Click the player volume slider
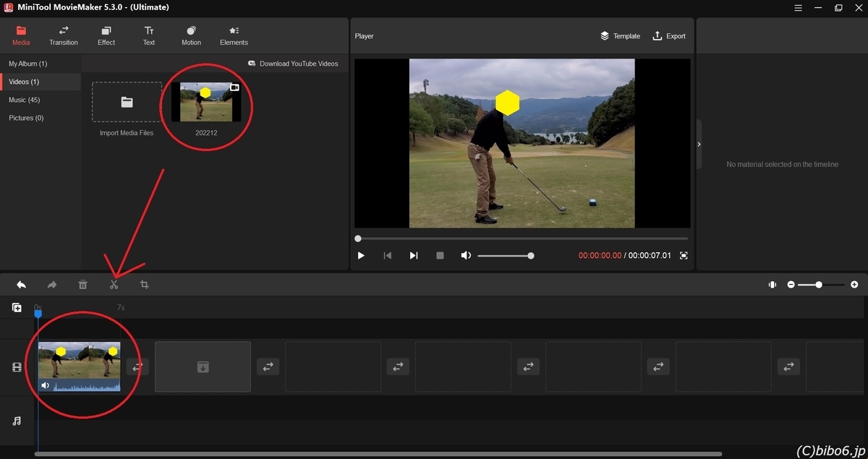 (505, 256)
